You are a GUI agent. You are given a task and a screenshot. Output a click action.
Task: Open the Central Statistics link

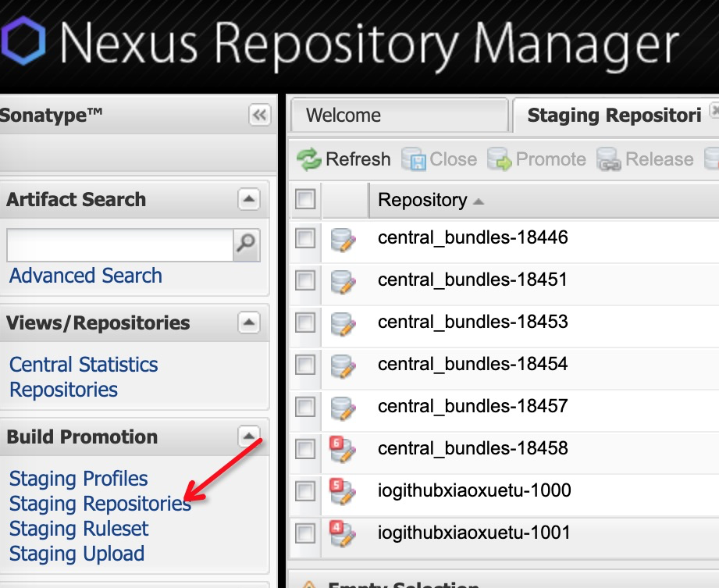(x=84, y=365)
